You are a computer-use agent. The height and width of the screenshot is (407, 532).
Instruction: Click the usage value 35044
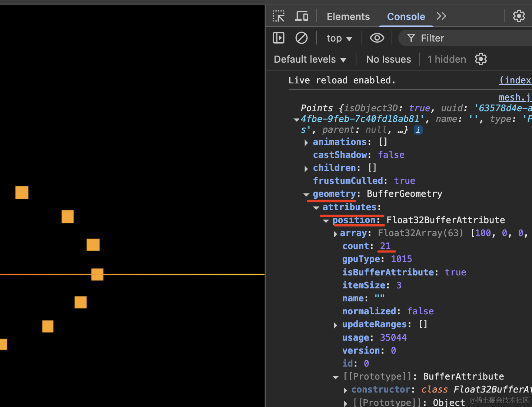tap(393, 337)
